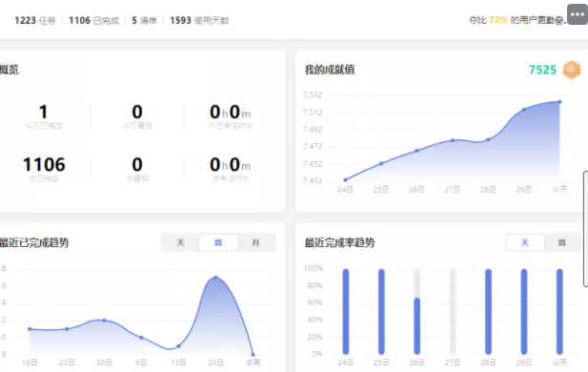This screenshot has height=372, width=588.
Task: Click the 29日 point on achievement chart
Action: [524, 110]
